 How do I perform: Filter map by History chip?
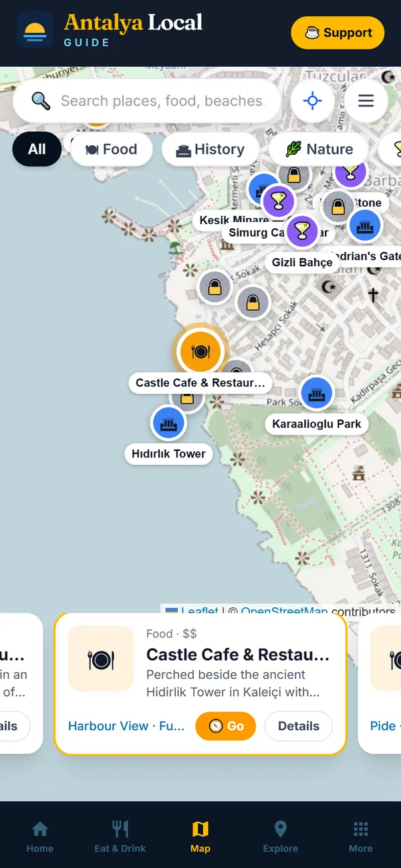coord(211,149)
